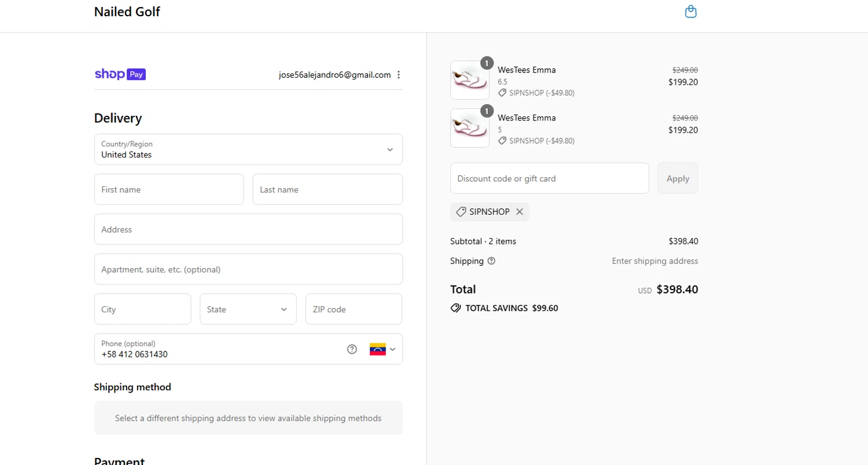Click the Shipping method heading
This screenshot has height=465, width=868.
[133, 387]
